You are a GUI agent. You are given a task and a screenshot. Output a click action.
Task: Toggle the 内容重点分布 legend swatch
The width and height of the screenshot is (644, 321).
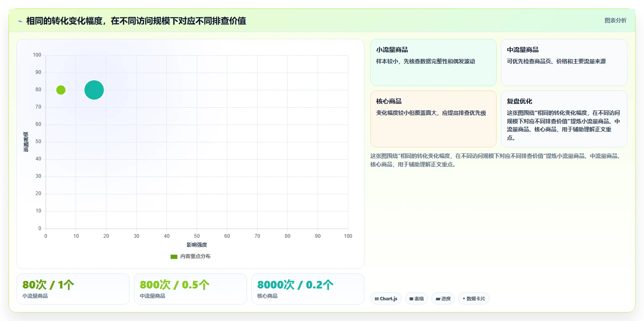[x=174, y=256]
